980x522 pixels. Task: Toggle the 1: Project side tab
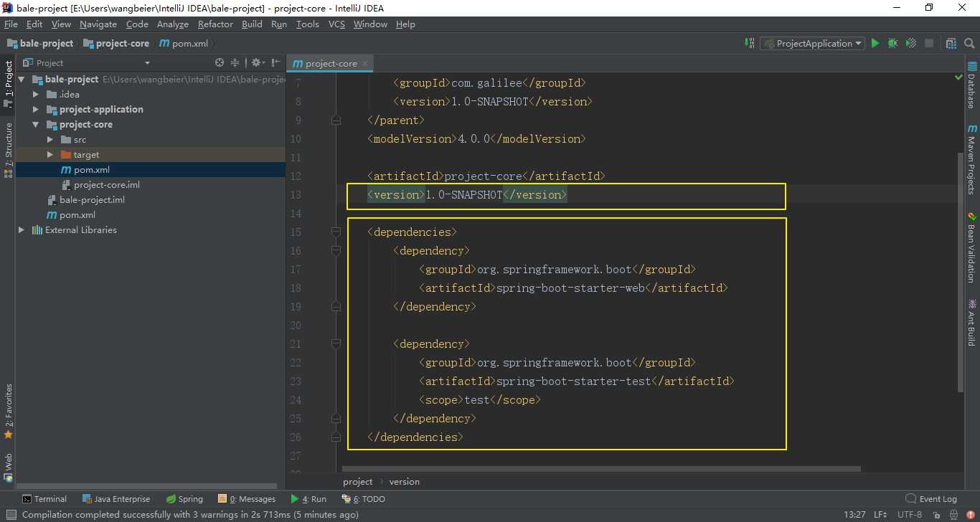click(x=8, y=84)
